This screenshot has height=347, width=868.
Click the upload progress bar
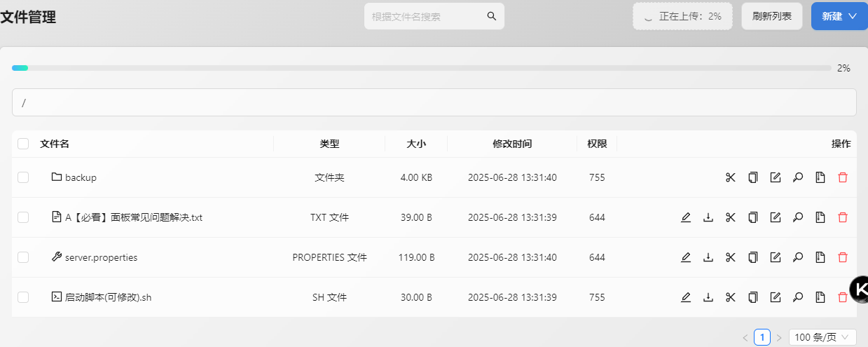pyautogui.click(x=421, y=68)
